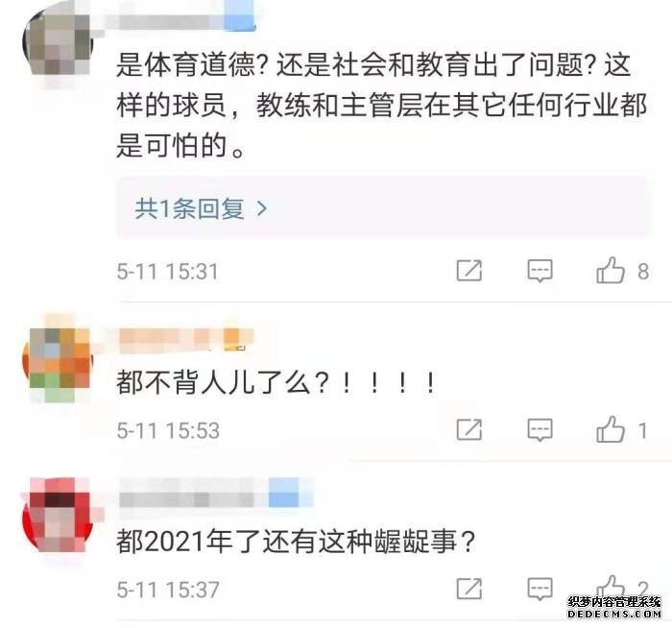Reply to the 5-11 15:37 comment

click(540, 589)
